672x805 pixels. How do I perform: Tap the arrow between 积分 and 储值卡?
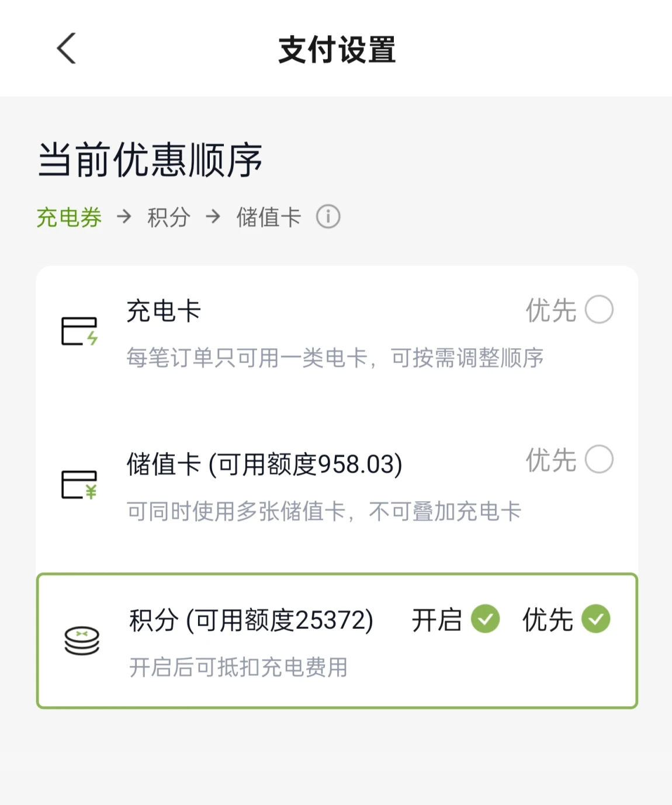pyautogui.click(x=213, y=217)
